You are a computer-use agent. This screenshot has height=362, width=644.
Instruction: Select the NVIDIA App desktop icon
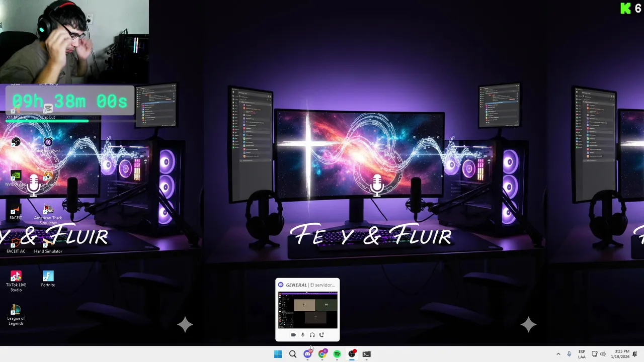[16, 179]
